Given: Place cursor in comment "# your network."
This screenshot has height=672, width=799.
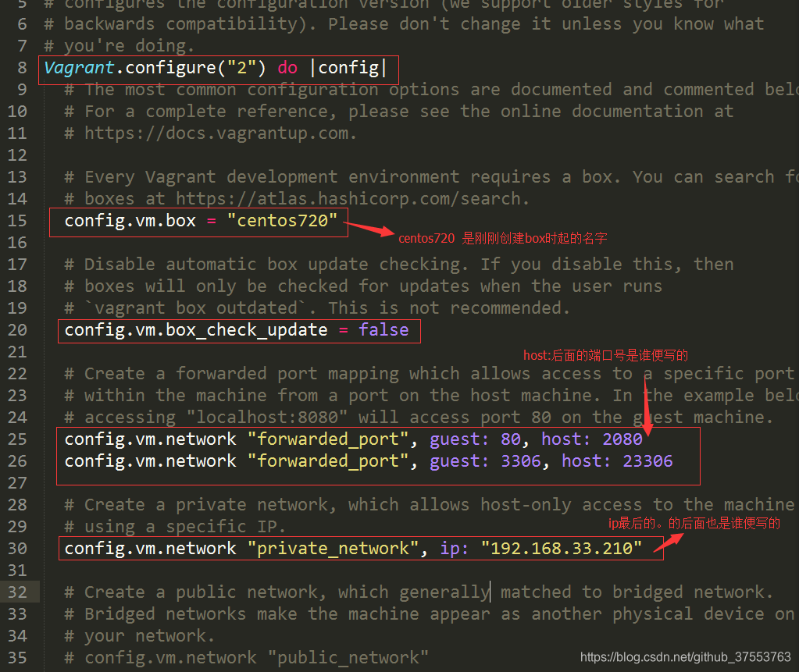Looking at the screenshot, I should (x=140, y=636).
